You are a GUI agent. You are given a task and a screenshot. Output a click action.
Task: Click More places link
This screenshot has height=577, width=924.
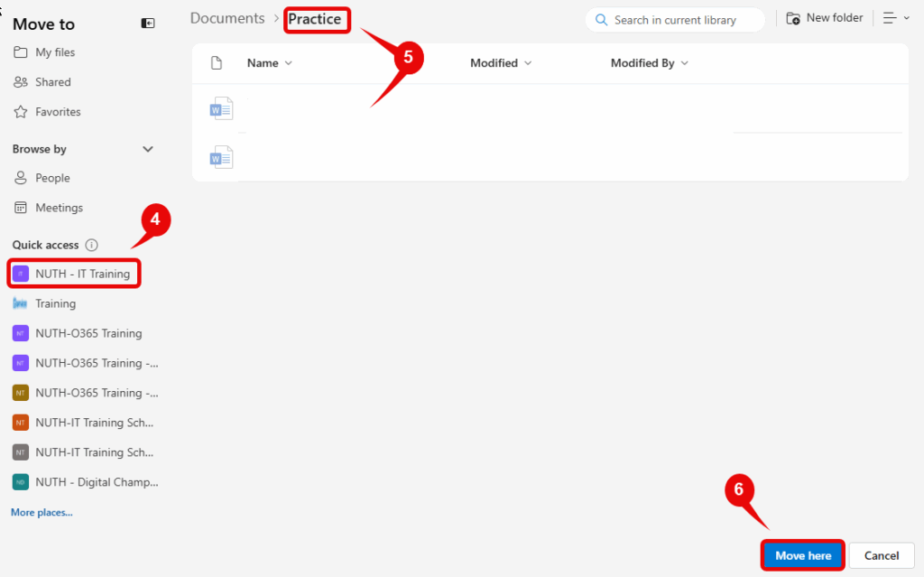42,512
